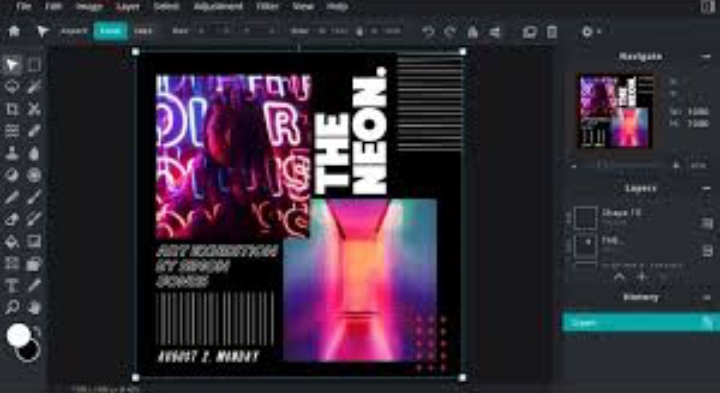Screen dimensions: 720x393
Task: Pick the Lasso select tool
Action: [11, 87]
